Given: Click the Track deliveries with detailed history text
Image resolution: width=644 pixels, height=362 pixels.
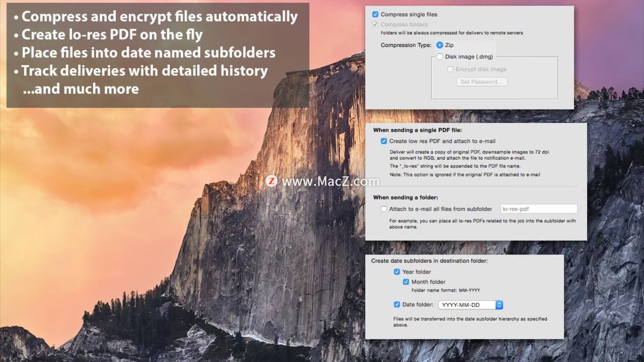Looking at the screenshot, I should pyautogui.click(x=145, y=71).
